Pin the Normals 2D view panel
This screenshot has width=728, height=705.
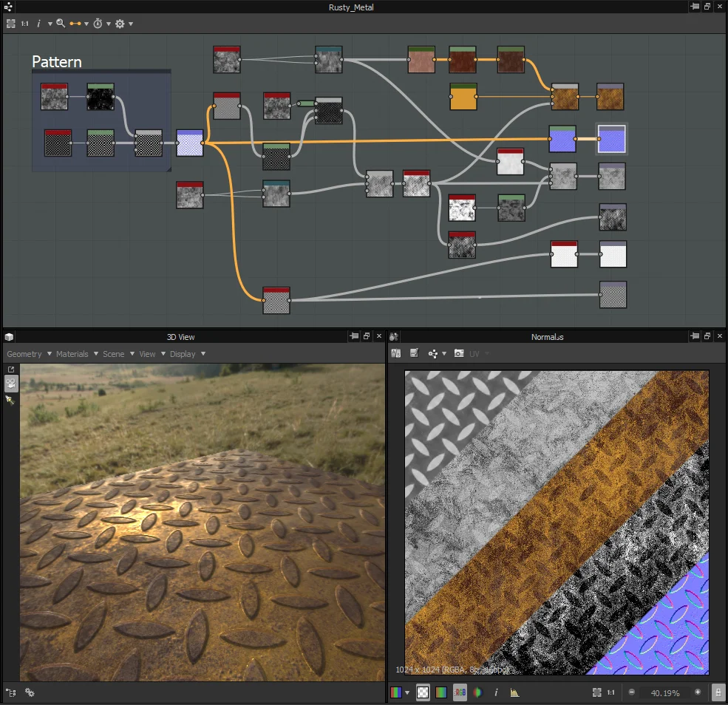695,336
